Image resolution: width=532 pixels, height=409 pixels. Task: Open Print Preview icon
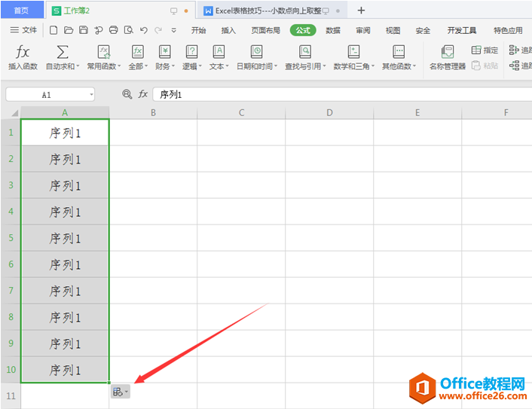pyautogui.click(x=129, y=30)
